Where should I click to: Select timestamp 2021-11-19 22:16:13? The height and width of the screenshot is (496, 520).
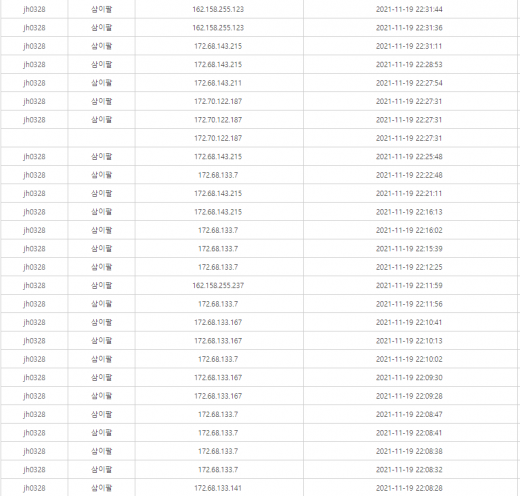[409, 212]
